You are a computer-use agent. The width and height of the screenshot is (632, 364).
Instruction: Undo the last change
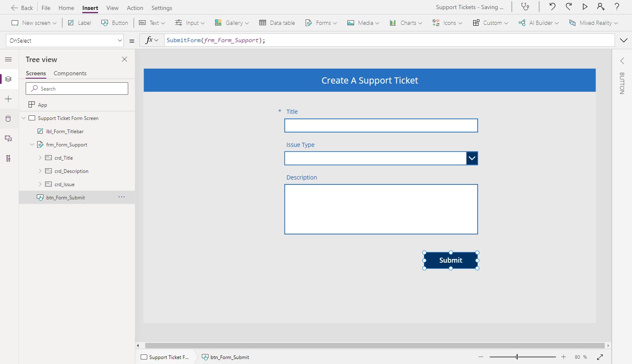coord(553,7)
